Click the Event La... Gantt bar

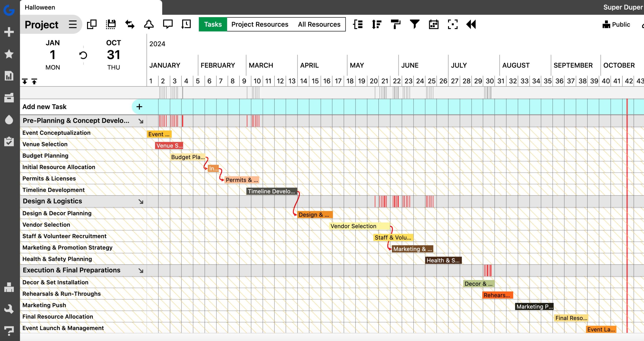point(601,329)
